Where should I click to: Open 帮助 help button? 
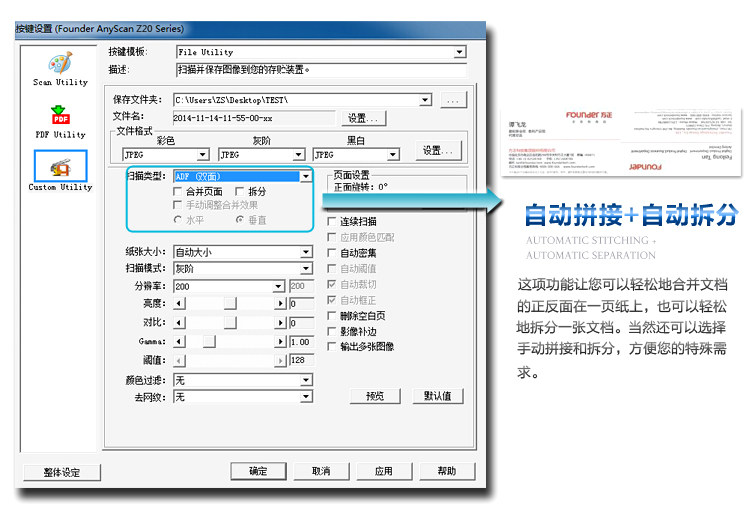(x=447, y=471)
